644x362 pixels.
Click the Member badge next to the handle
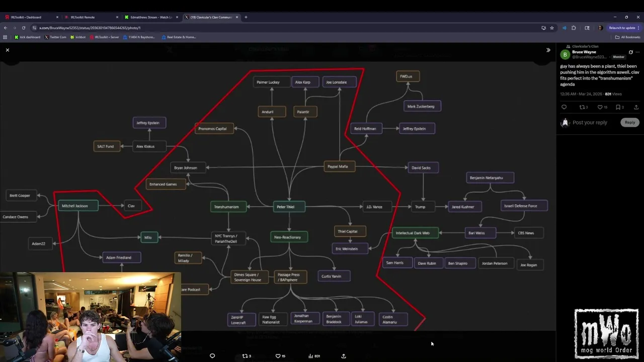pyautogui.click(x=618, y=57)
